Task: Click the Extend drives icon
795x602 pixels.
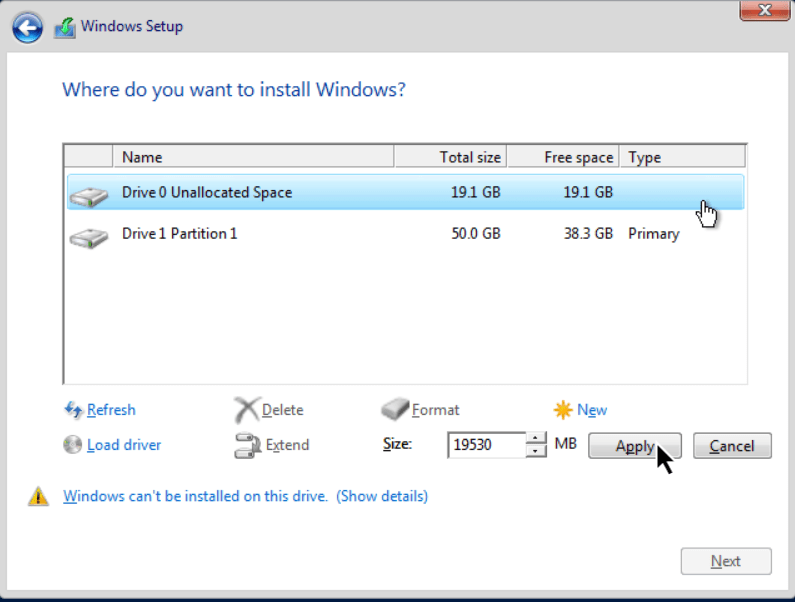Action: point(247,445)
